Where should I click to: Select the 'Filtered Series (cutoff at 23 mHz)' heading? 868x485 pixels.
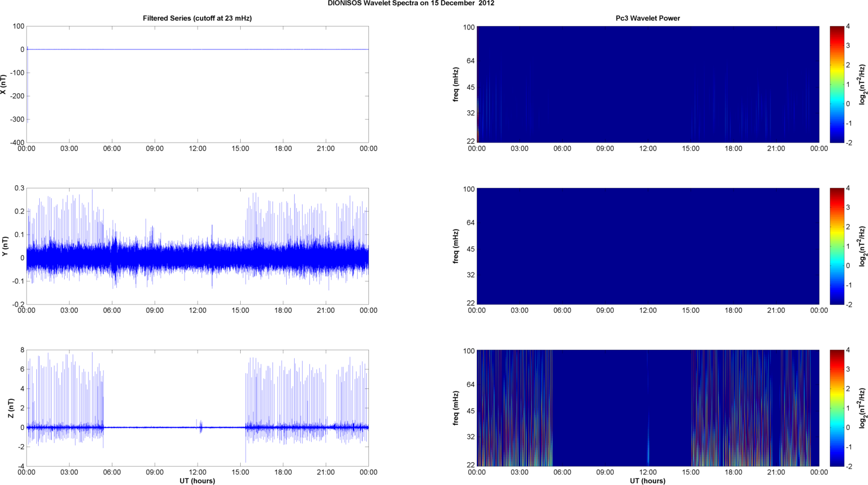(x=198, y=18)
